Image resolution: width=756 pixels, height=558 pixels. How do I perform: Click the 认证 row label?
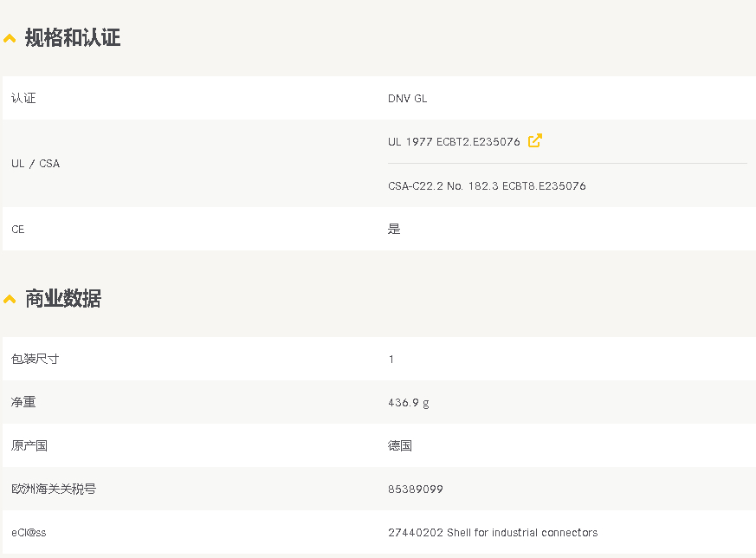point(23,99)
